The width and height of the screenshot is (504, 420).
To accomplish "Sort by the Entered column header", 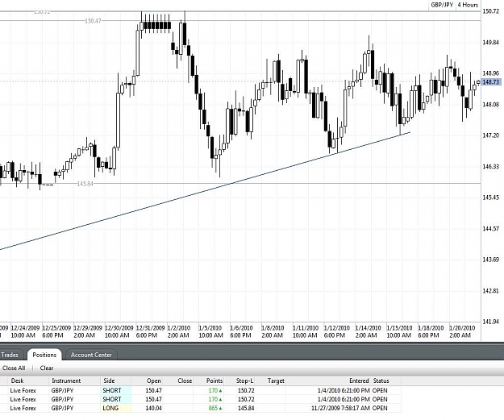I will (x=359, y=380).
